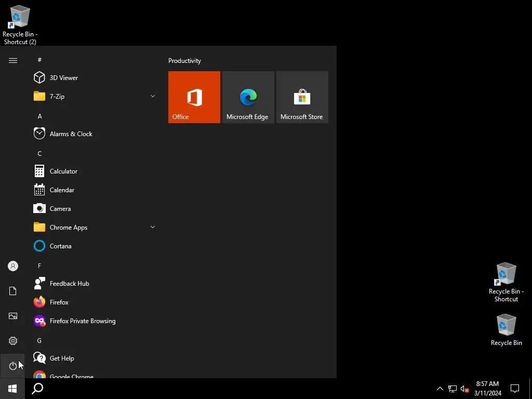This screenshot has height=399, width=532.
Task: Open Pictures from Start sidebar
Action: pos(13,316)
